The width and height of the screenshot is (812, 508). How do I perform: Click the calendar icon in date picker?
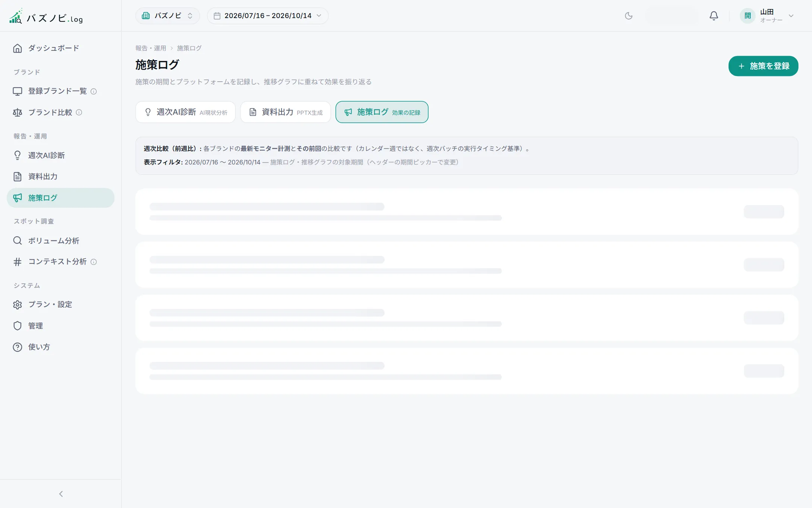tap(217, 16)
